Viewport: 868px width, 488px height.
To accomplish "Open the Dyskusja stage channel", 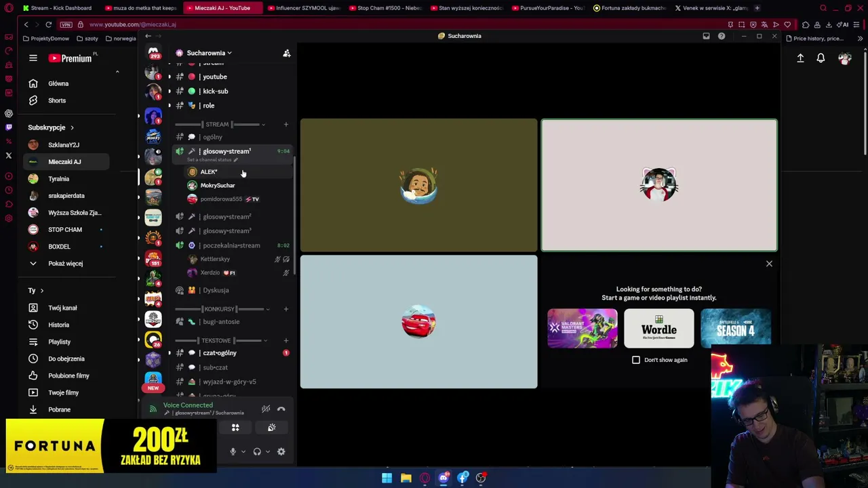I will 231,290.
